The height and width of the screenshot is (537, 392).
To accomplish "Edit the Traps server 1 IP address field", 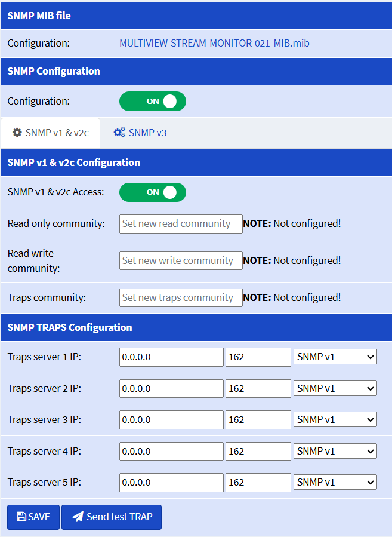I will [171, 357].
